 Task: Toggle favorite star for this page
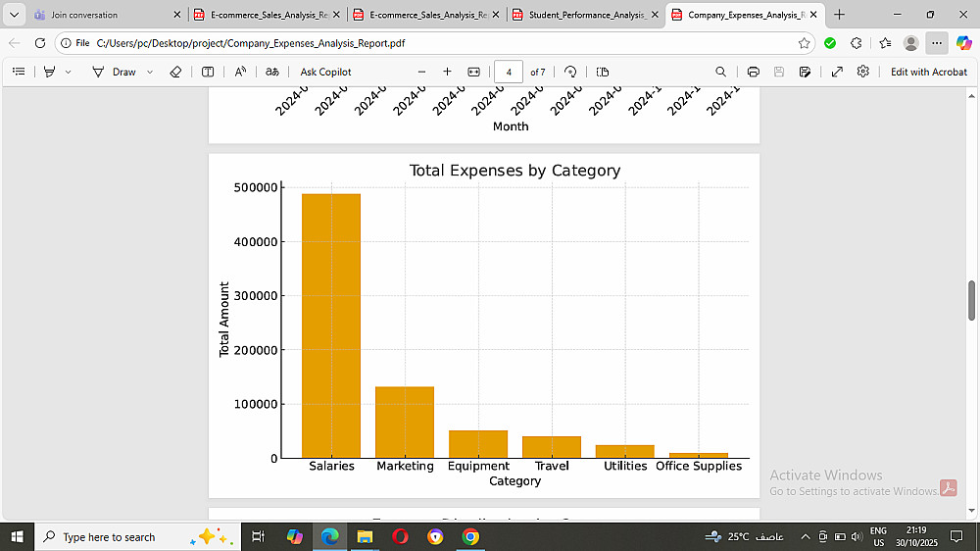[x=804, y=43]
